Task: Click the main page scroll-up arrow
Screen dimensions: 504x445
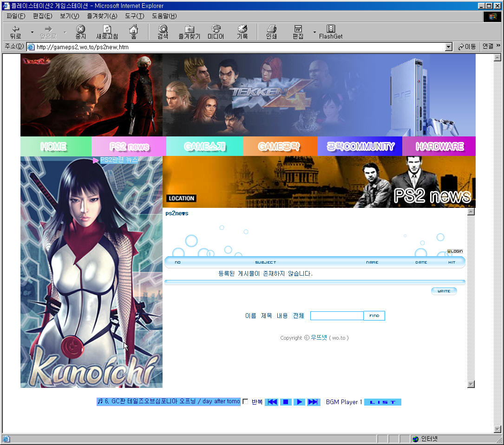Action: [x=497, y=58]
